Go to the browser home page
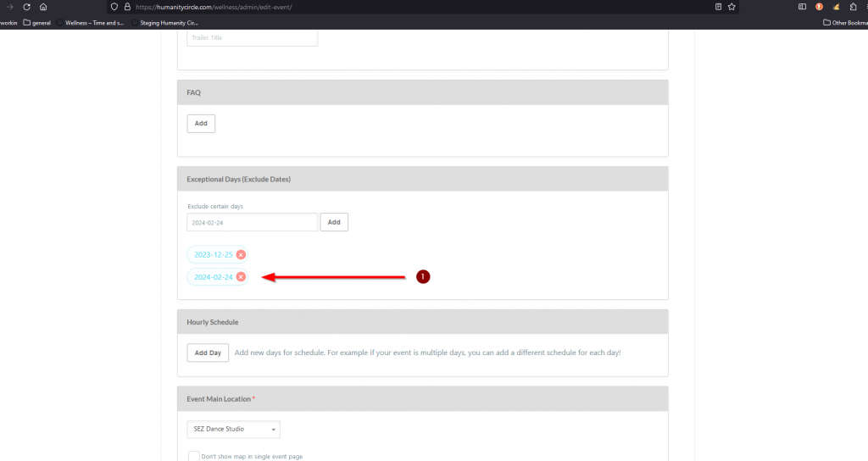 pos(43,7)
